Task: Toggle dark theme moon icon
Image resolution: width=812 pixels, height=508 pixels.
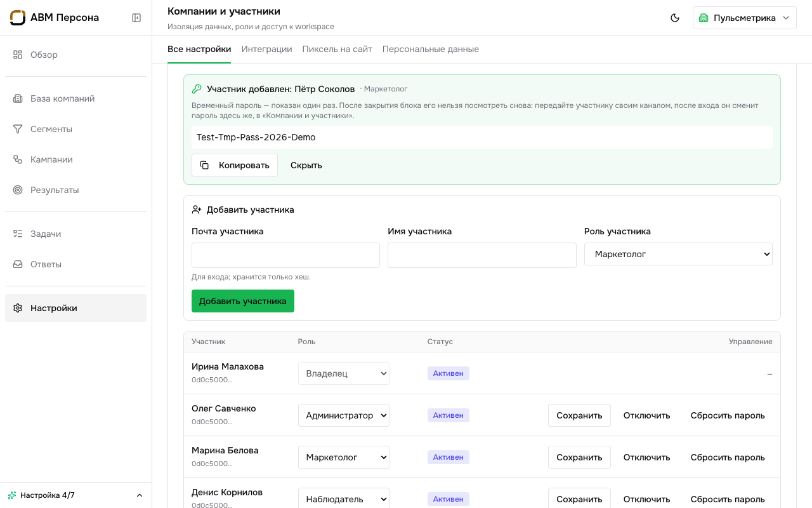Action: click(x=675, y=18)
